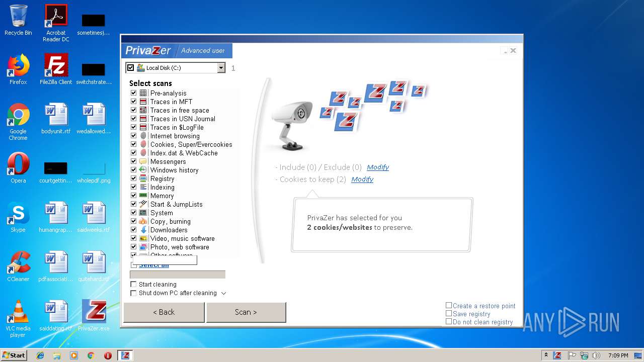Screen dimensions: 644x362
Task: Select 'Downloaders' scan label
Action: [169, 230]
